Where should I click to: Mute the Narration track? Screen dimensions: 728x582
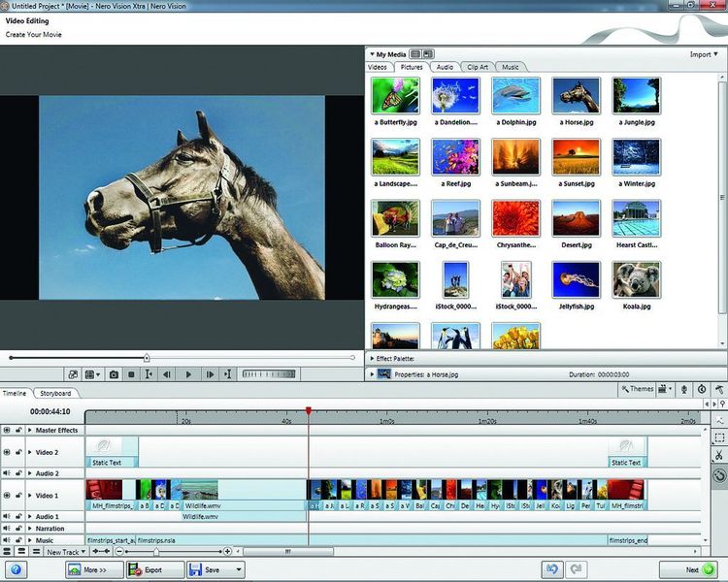pyautogui.click(x=7, y=529)
